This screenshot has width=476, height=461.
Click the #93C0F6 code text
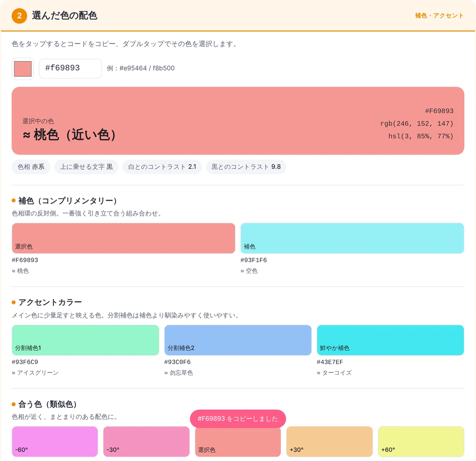[177, 362]
